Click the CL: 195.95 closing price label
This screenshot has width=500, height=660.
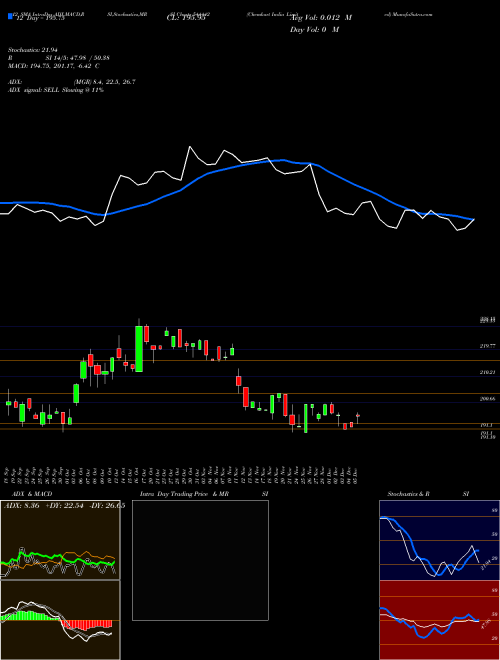coord(186,18)
